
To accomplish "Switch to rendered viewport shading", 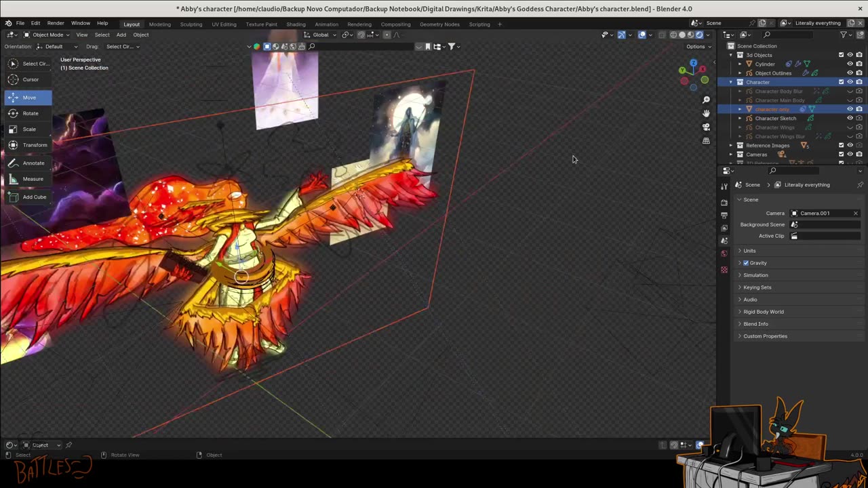I will (x=700, y=35).
